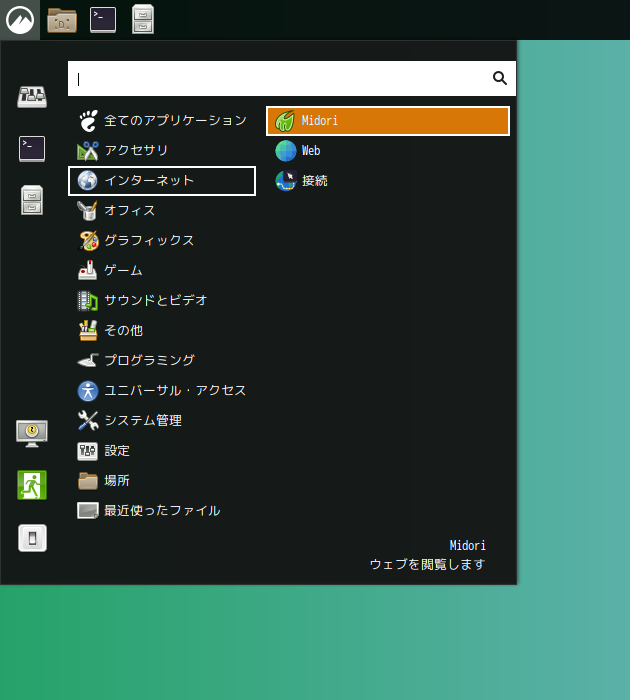Image resolution: width=630 pixels, height=700 pixels.
Task: Shut down via power switch icon
Action: [32, 538]
